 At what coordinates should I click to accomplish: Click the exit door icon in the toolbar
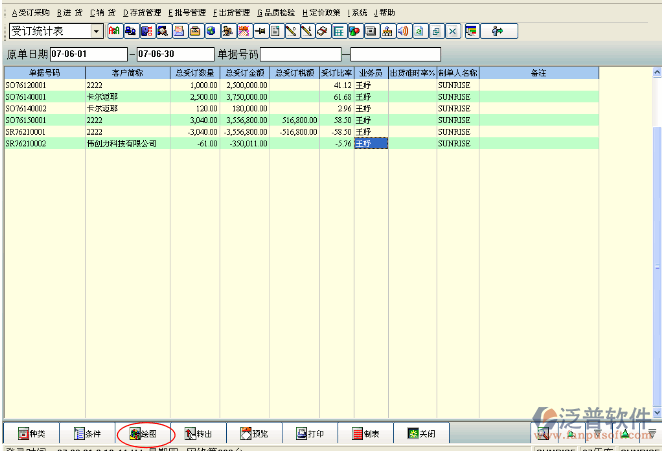point(497,31)
